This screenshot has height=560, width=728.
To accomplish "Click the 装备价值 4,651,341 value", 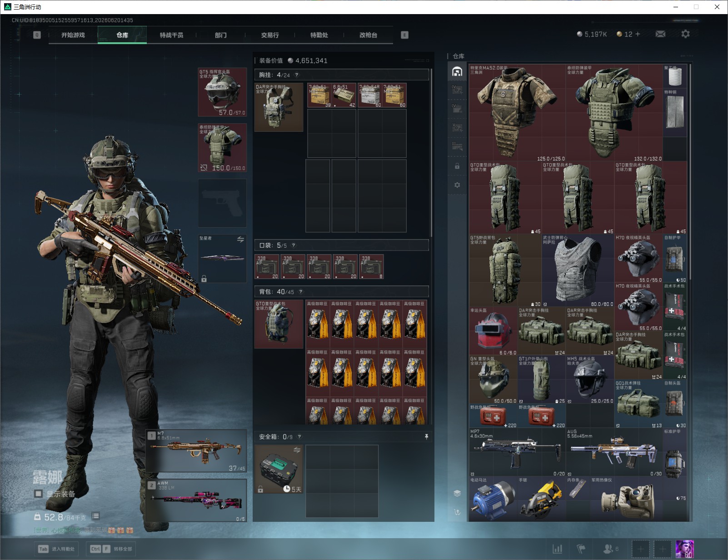I will point(293,60).
